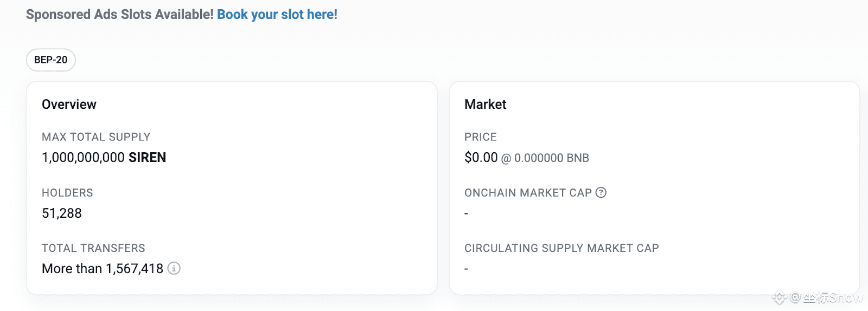Click the PRICE label in Market card
868x311 pixels.
point(481,137)
